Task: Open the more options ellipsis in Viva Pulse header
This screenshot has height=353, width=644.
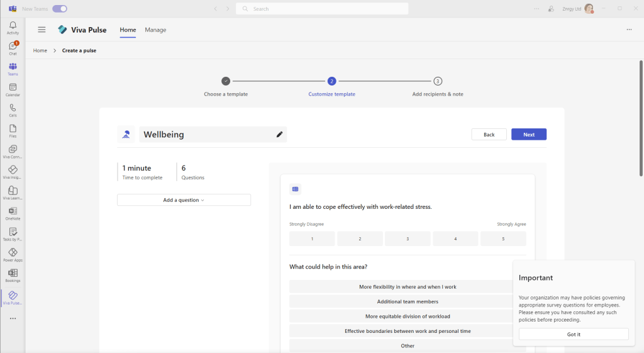Action: (x=629, y=30)
